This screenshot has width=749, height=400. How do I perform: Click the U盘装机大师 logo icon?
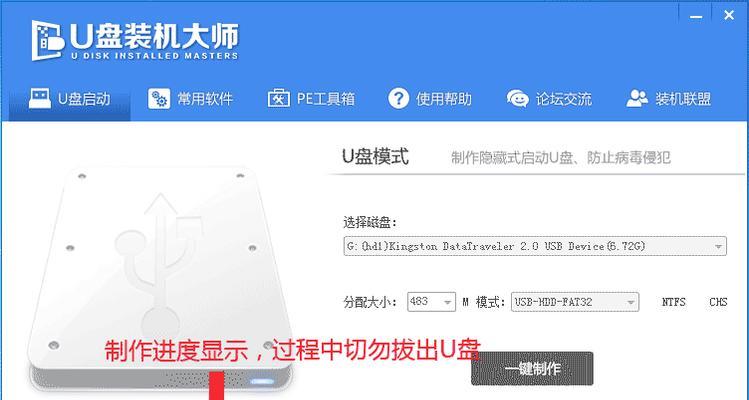pyautogui.click(x=48, y=41)
